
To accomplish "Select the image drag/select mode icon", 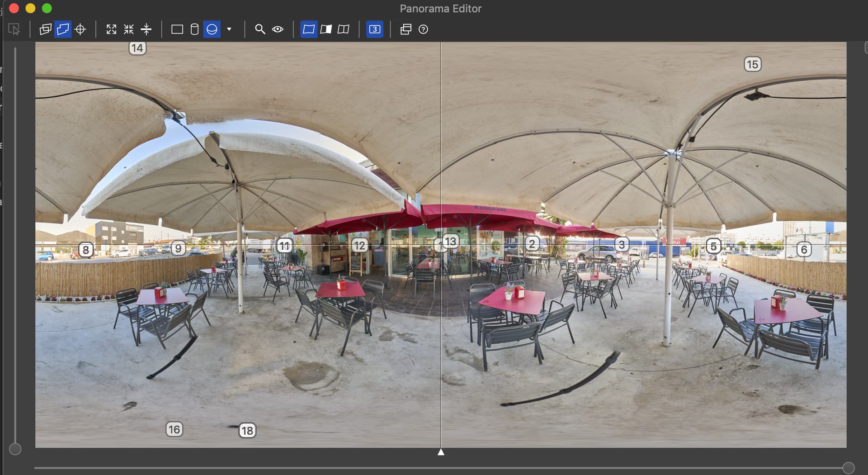I will pos(14,29).
